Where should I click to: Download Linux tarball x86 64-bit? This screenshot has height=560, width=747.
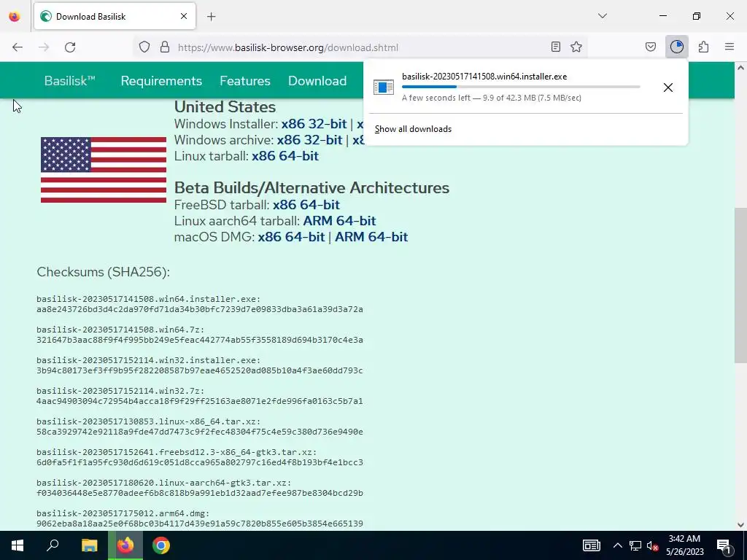pyautogui.click(x=285, y=156)
